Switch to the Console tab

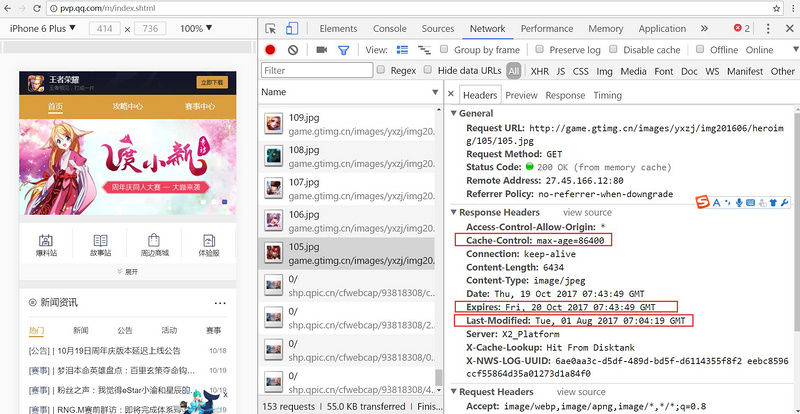(x=389, y=29)
